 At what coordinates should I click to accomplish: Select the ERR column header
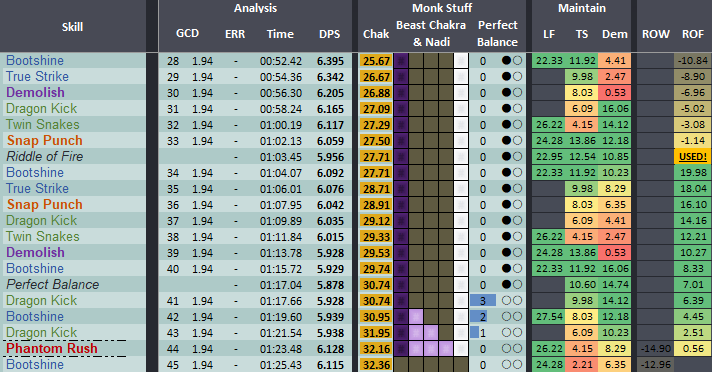[235, 34]
